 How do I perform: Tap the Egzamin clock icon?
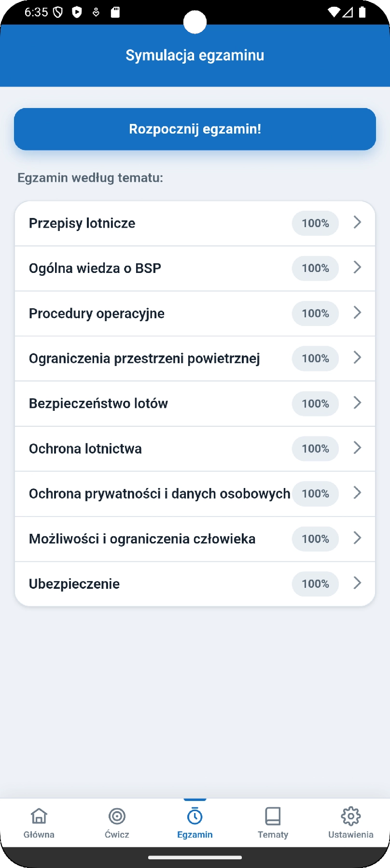pos(195,816)
